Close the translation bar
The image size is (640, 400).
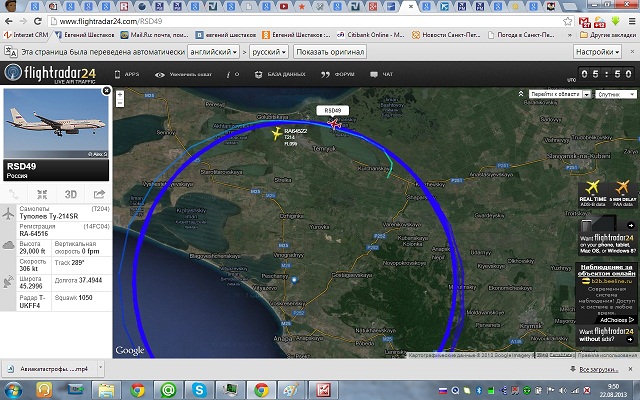(632, 52)
